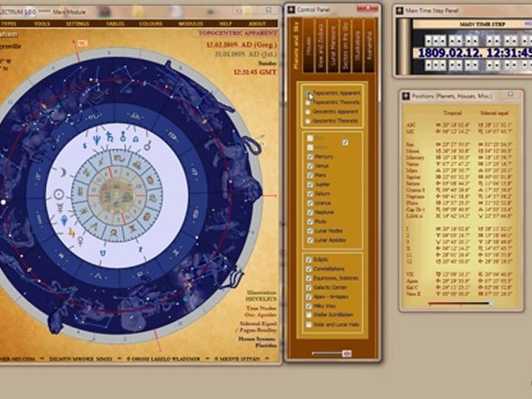The width and height of the screenshot is (532, 399).
Task: Toggle the extra checkbox right of Sun
Action: 345,142
